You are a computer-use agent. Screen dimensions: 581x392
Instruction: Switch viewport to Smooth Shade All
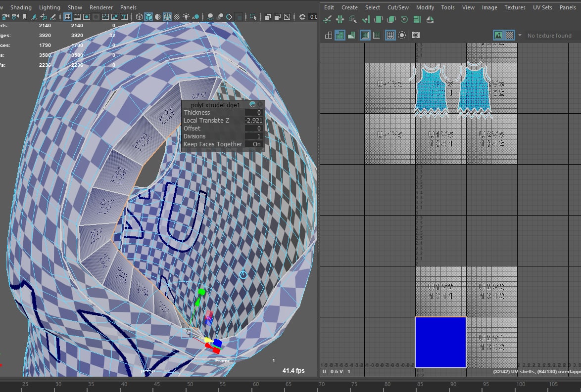[148, 17]
